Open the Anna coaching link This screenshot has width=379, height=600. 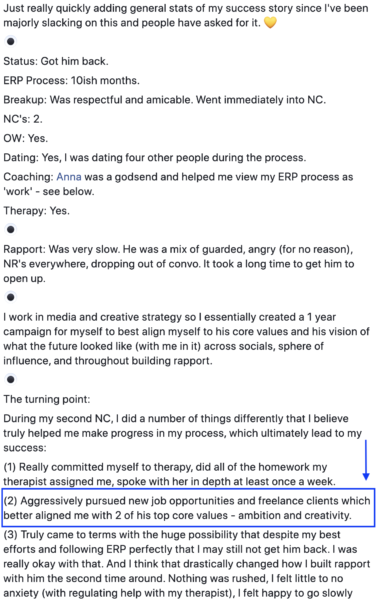tap(69, 177)
